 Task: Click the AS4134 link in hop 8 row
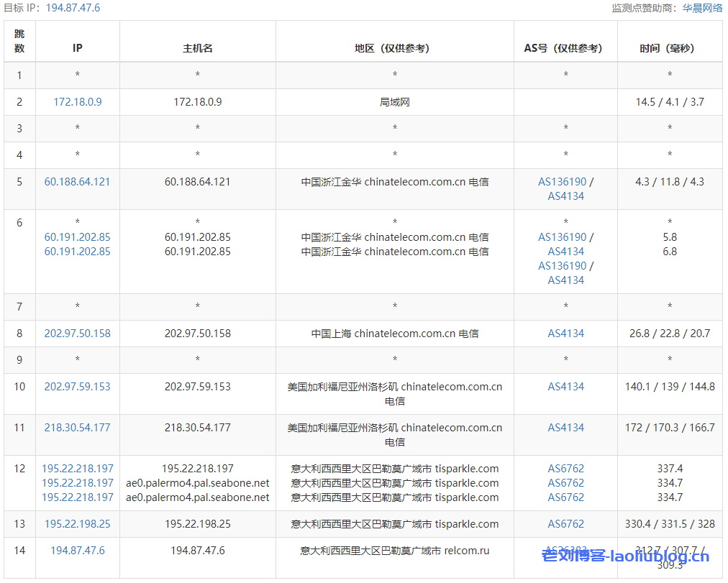(x=566, y=334)
